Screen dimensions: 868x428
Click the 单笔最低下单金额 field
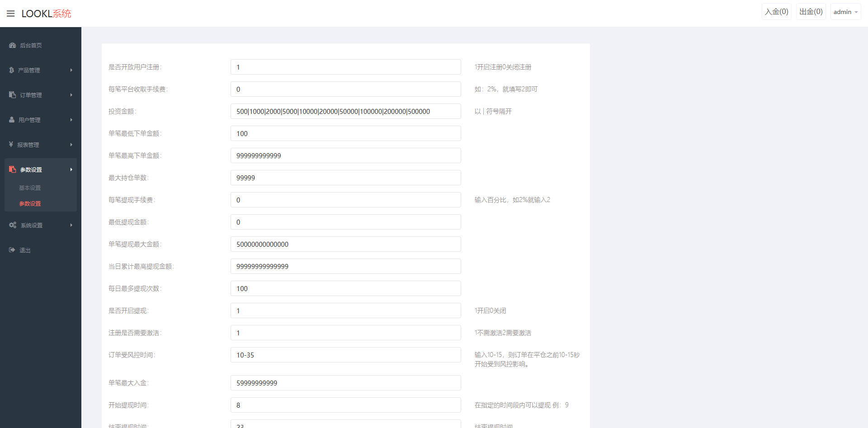coord(346,133)
